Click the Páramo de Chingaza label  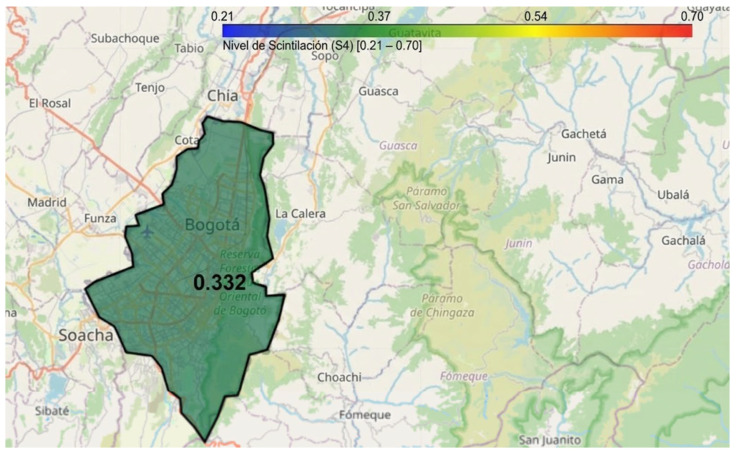tap(442, 305)
